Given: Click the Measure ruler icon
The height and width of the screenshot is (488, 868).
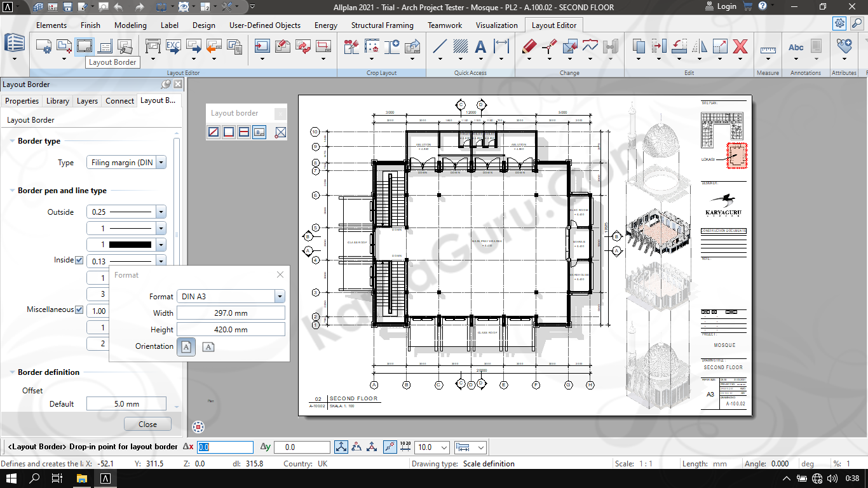Looking at the screenshot, I should pyautogui.click(x=768, y=48).
